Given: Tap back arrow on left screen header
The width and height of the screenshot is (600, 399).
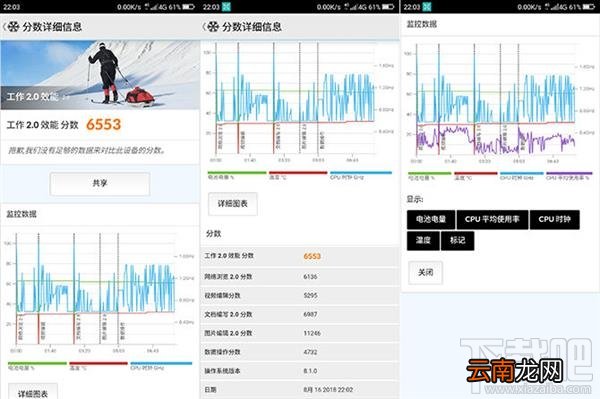Looking at the screenshot, I should click(4, 27).
